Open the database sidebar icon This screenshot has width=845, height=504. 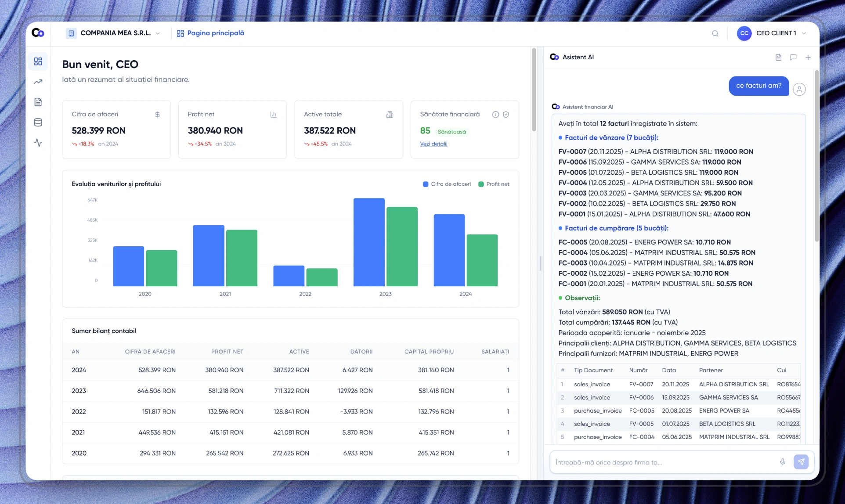(38, 122)
